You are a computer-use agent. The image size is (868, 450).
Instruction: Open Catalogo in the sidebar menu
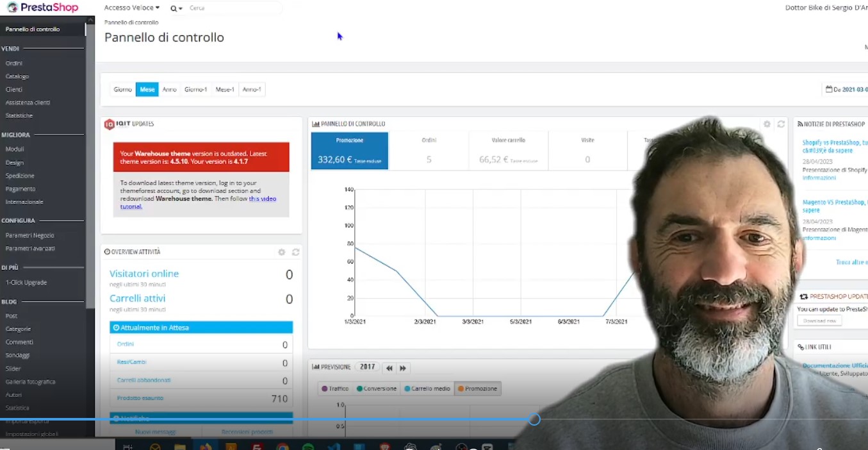coord(17,76)
